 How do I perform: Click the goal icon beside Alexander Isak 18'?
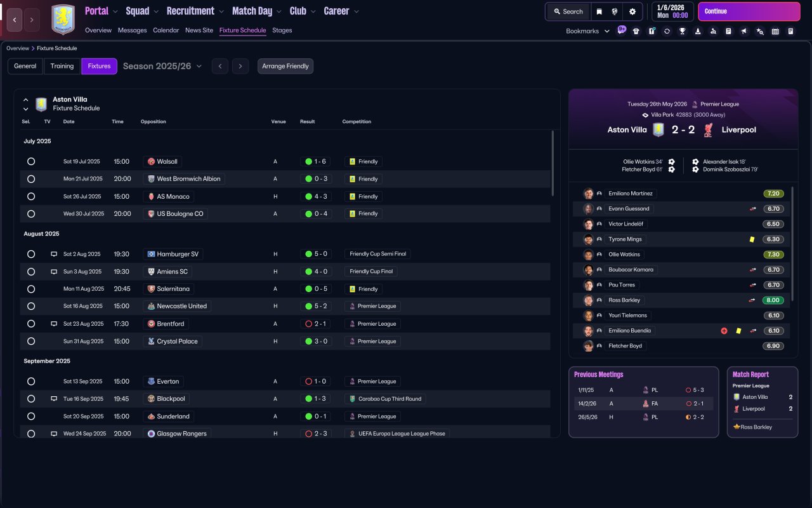click(x=695, y=162)
